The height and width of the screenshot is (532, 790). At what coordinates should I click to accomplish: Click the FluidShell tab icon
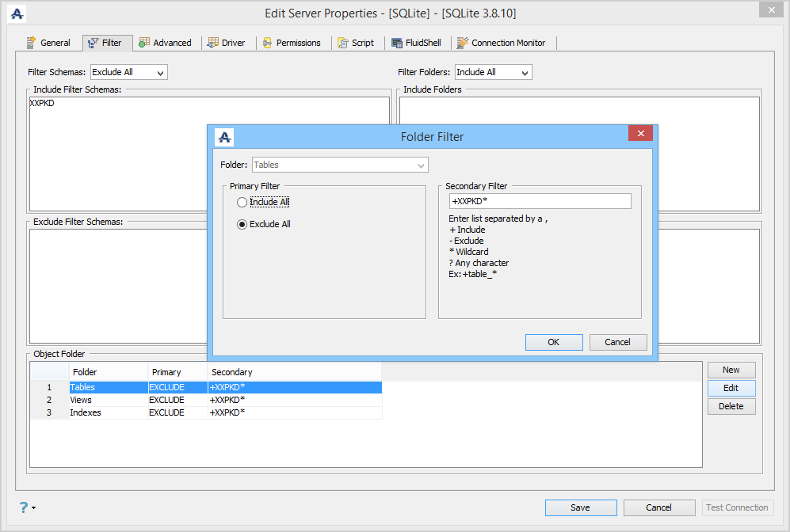tap(397, 43)
